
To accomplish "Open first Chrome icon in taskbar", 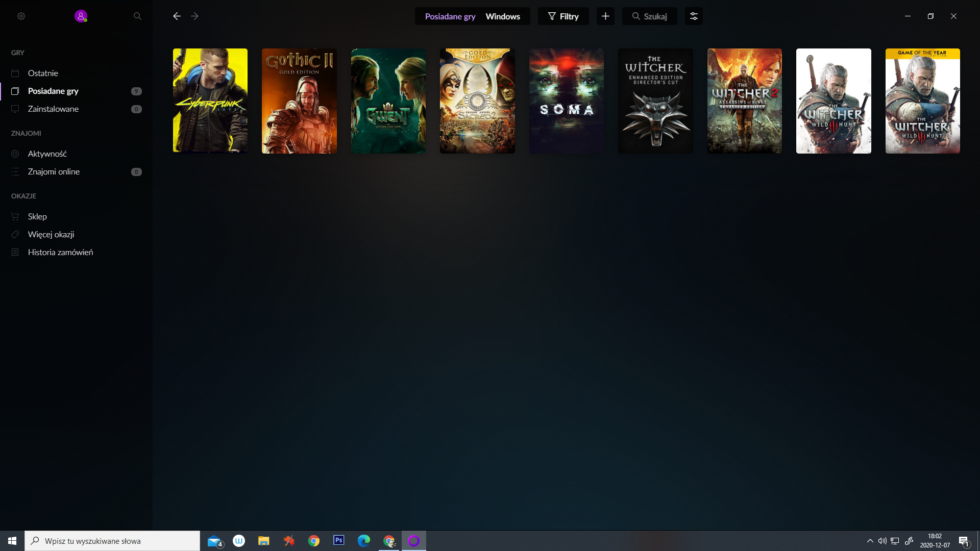I will click(x=314, y=541).
